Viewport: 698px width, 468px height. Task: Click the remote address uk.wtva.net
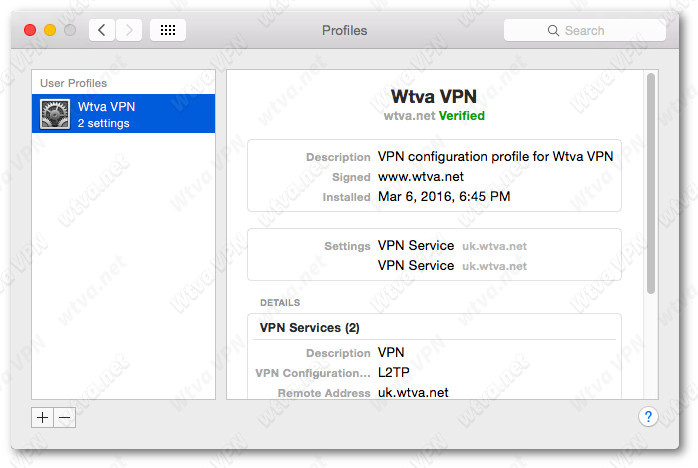413,392
